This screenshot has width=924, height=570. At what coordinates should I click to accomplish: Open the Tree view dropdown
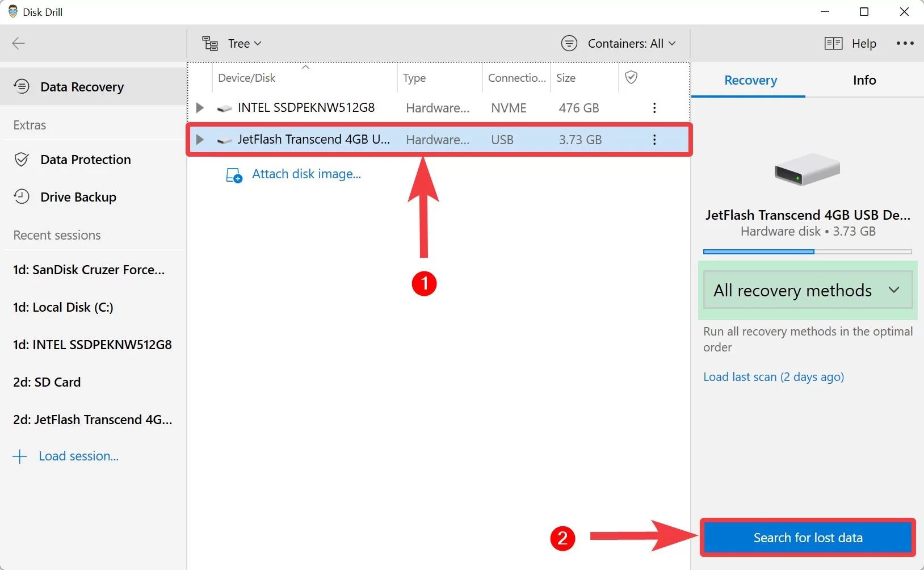click(245, 44)
